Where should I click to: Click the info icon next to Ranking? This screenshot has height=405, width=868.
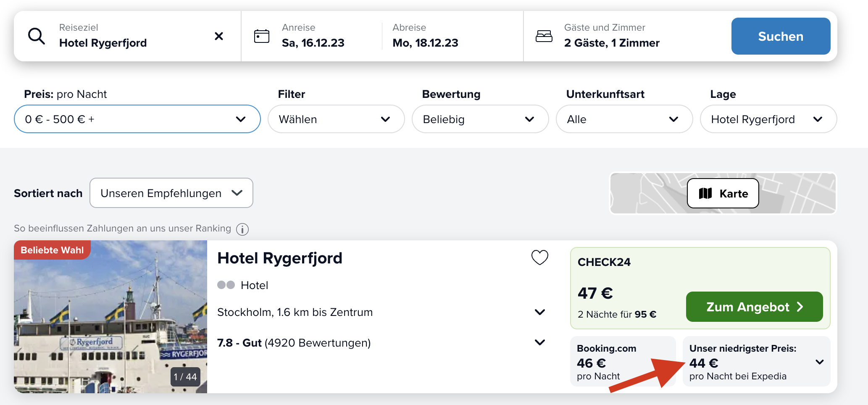(x=242, y=229)
